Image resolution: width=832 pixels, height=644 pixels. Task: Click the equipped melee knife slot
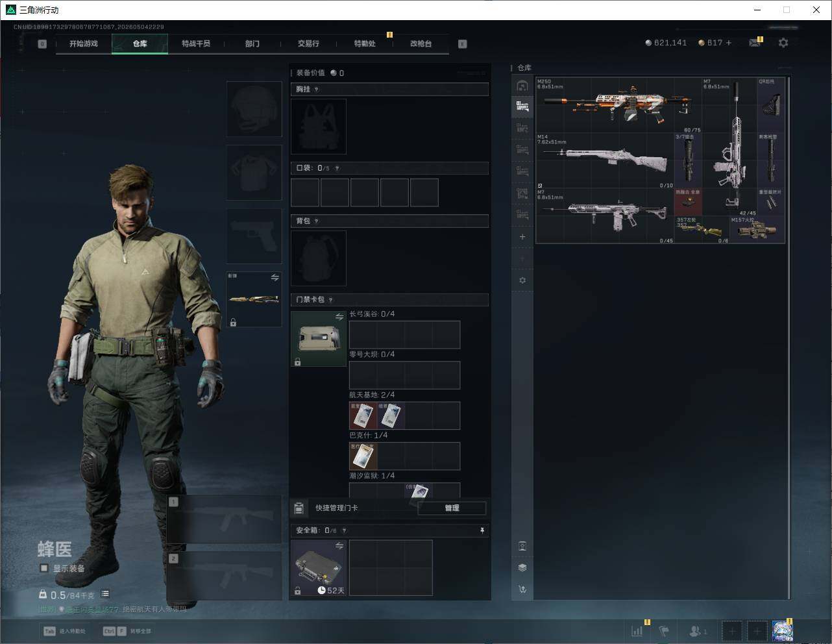coord(254,299)
